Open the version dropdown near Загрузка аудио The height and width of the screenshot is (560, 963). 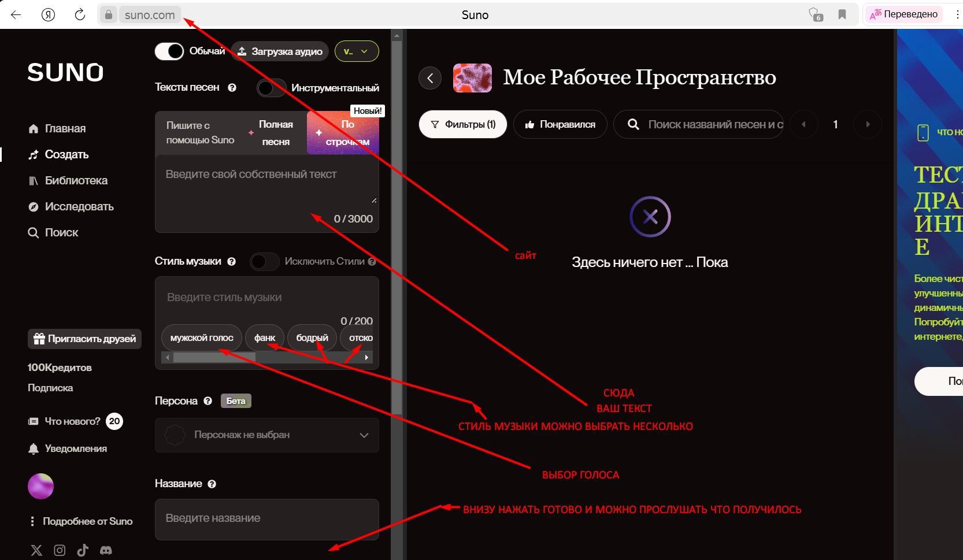click(357, 51)
